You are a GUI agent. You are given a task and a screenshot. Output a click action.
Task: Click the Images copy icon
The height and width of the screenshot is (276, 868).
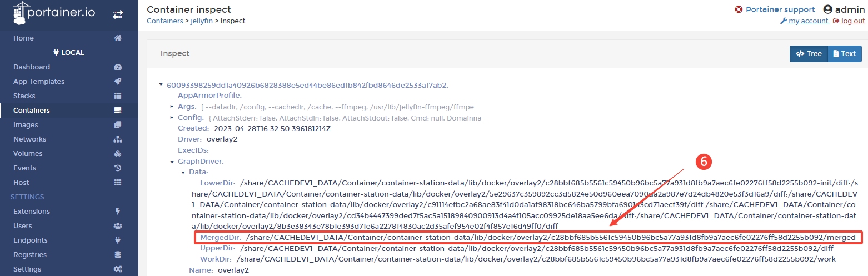[x=118, y=125]
